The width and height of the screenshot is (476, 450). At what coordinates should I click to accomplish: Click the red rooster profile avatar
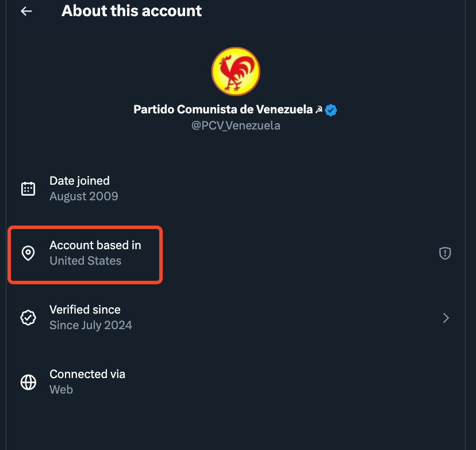236,71
